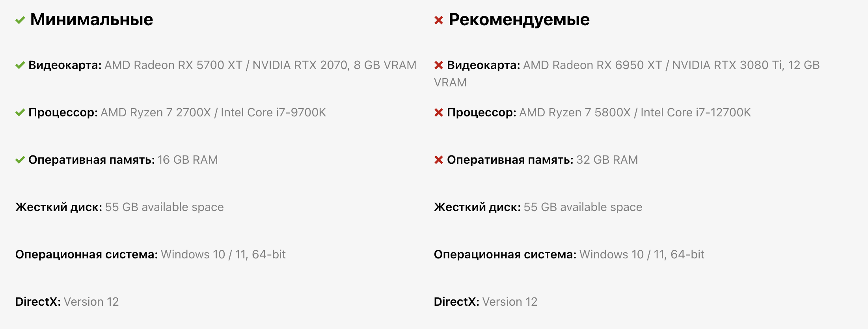Click minimum Операционная система Windows line

(151, 254)
